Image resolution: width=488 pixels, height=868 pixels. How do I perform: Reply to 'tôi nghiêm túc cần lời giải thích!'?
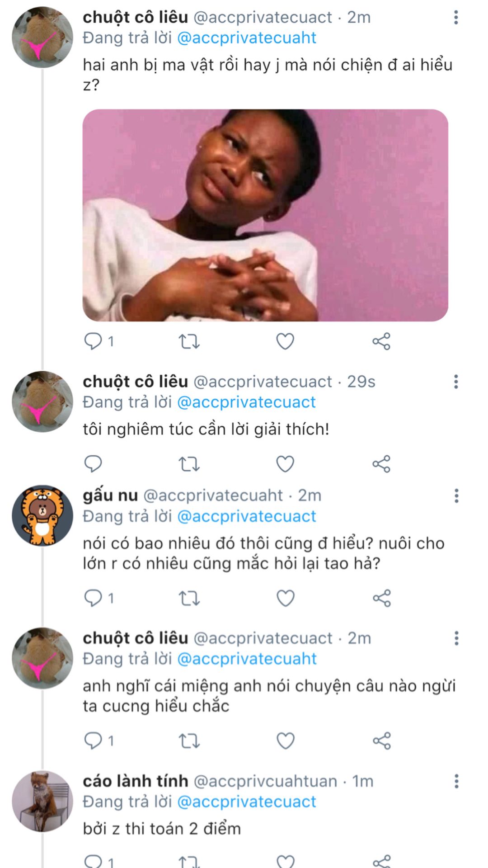coord(94,464)
